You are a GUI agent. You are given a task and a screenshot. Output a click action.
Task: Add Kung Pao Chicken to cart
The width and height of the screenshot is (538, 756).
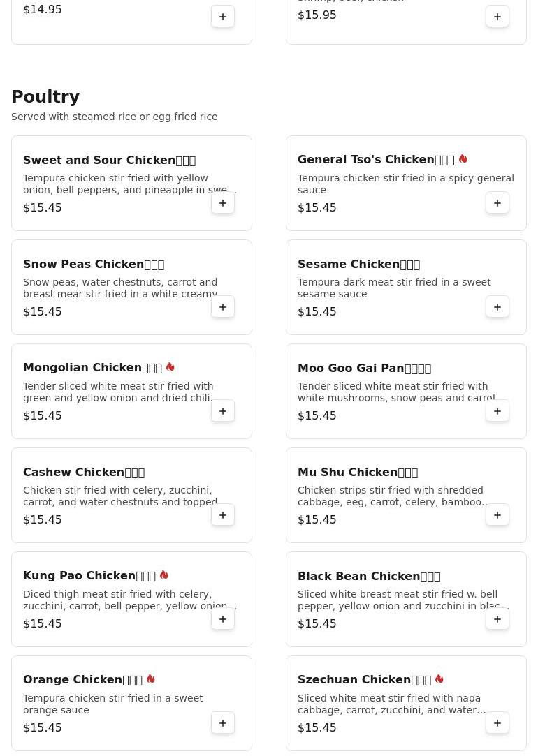pyautogui.click(x=223, y=619)
